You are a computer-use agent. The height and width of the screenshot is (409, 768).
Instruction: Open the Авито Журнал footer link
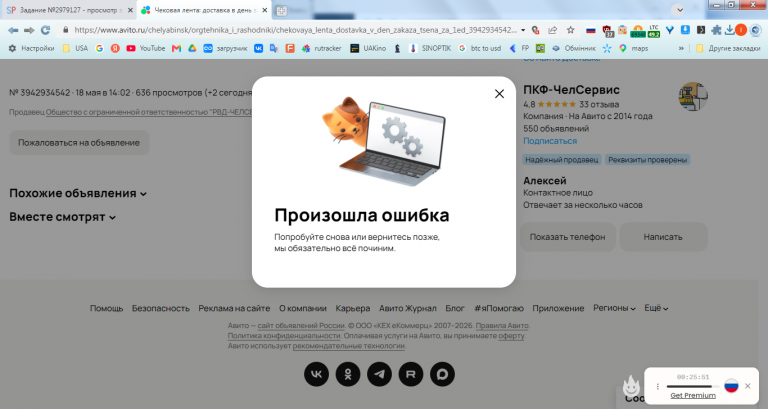pyautogui.click(x=408, y=308)
